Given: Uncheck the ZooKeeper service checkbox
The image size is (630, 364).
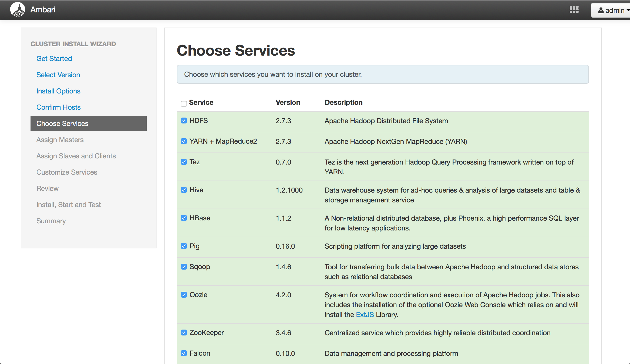Looking at the screenshot, I should pyautogui.click(x=184, y=333).
